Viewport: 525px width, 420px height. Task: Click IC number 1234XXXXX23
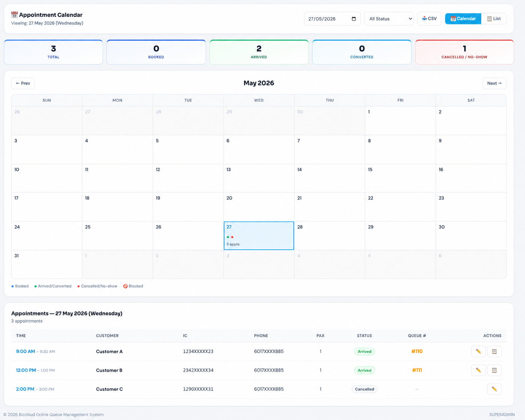[198, 351]
